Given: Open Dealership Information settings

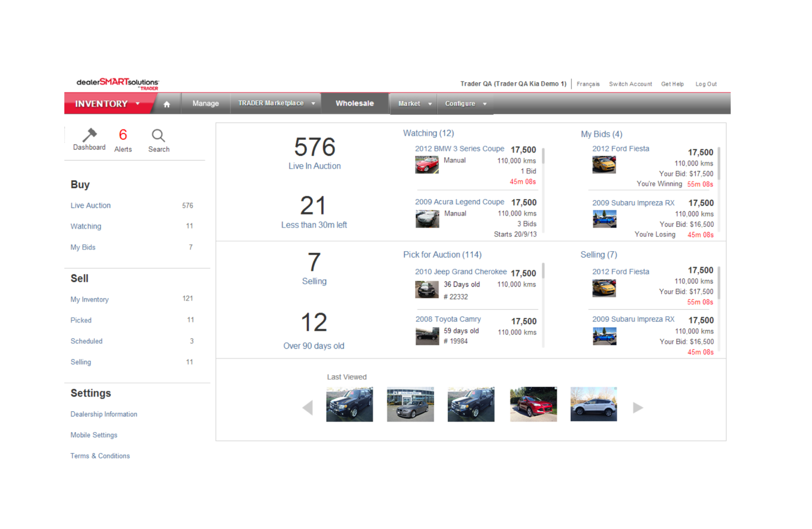Looking at the screenshot, I should click(104, 414).
